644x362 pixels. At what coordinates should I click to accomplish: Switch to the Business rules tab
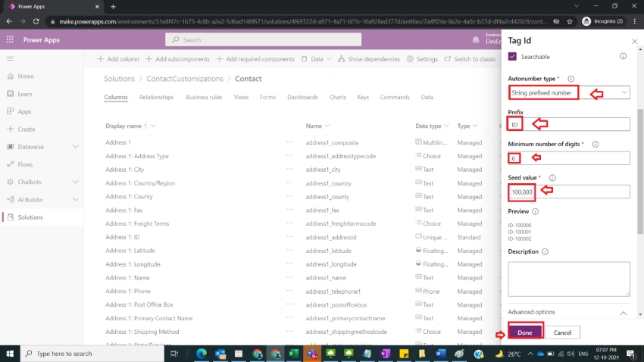204,97
